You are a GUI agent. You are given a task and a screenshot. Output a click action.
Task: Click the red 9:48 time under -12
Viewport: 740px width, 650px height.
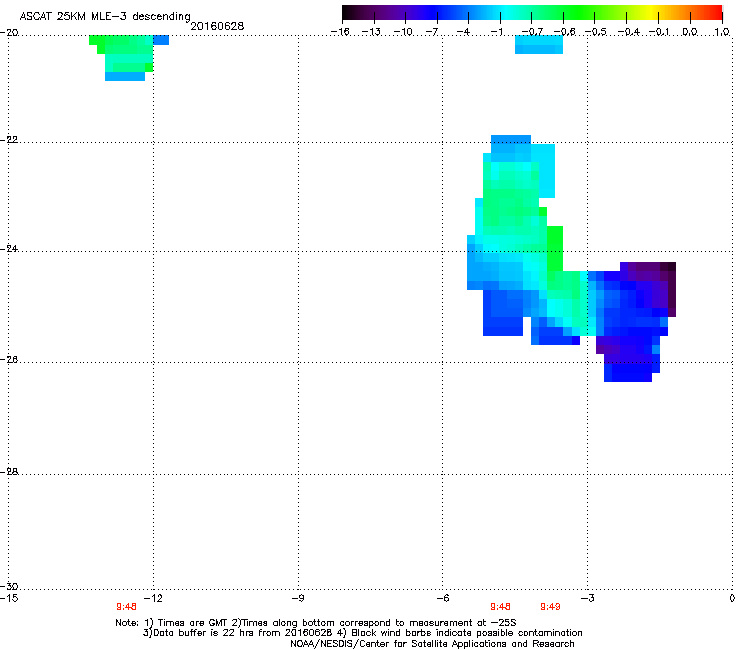pos(126,607)
